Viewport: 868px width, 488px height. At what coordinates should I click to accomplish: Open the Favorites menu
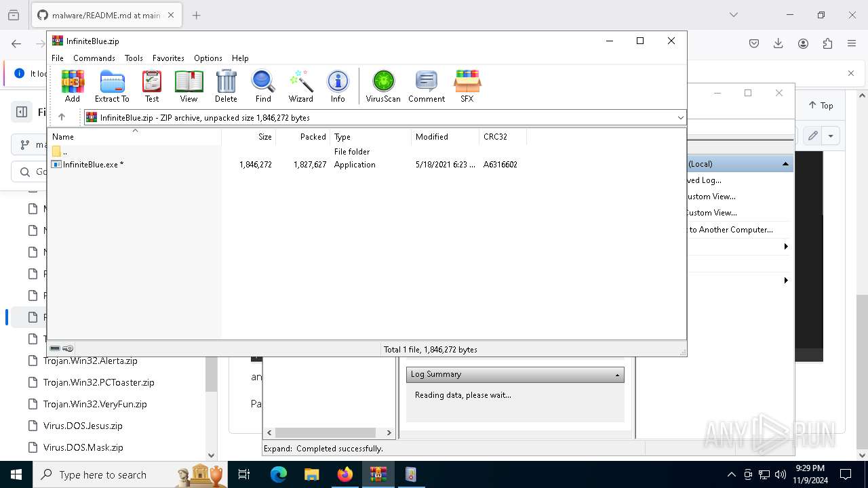point(168,58)
